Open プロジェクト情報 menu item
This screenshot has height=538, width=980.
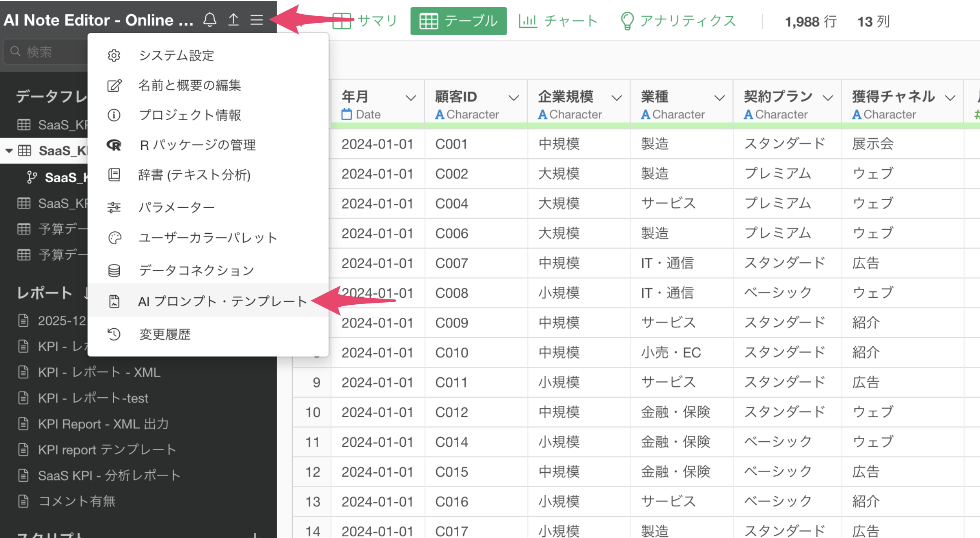pos(190,115)
